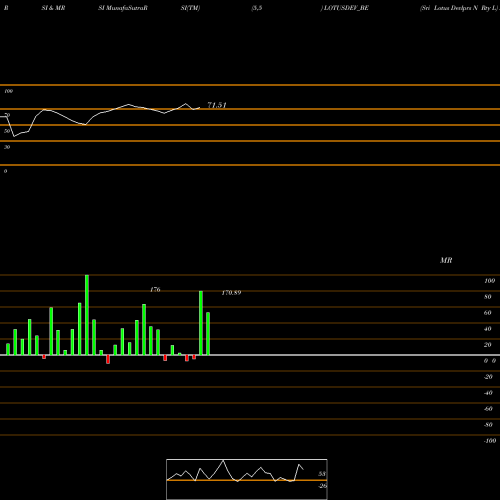Image resolution: width=500 pixels, height=500 pixels.
Task: Click the 53 value in mini chart
Action: [x=322, y=474]
